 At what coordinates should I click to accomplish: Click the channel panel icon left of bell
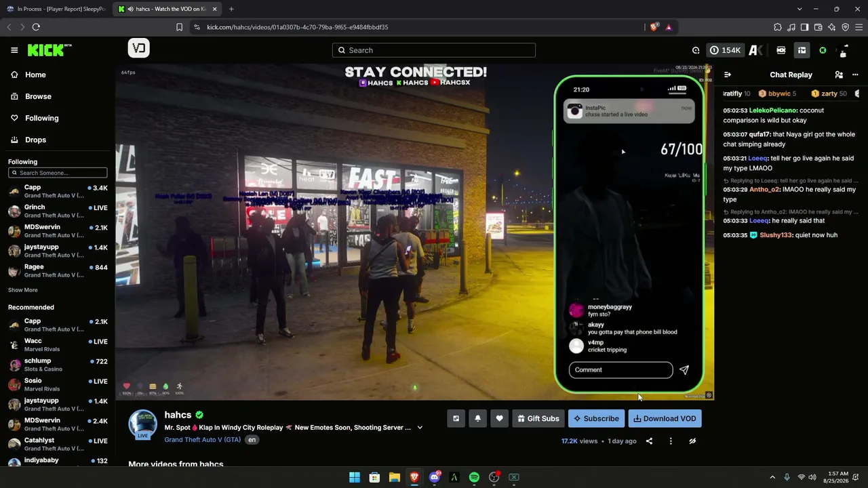[x=456, y=419]
